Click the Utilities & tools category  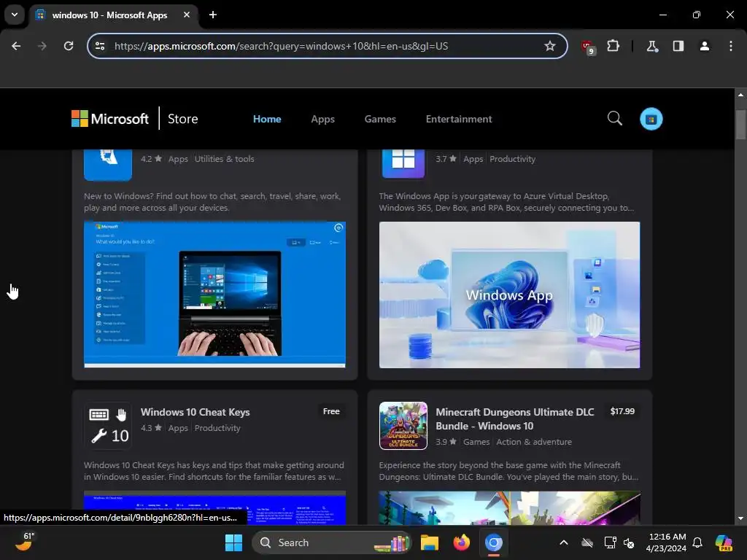click(224, 159)
